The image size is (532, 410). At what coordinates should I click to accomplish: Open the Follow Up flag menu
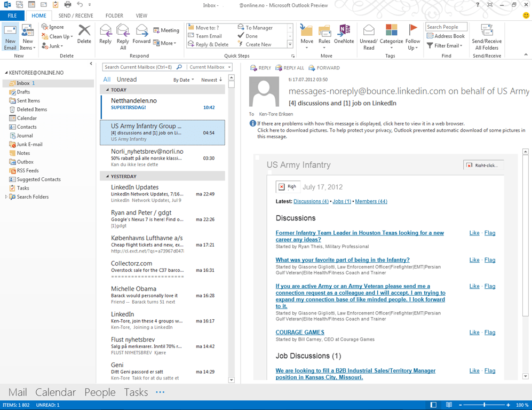pos(412,37)
